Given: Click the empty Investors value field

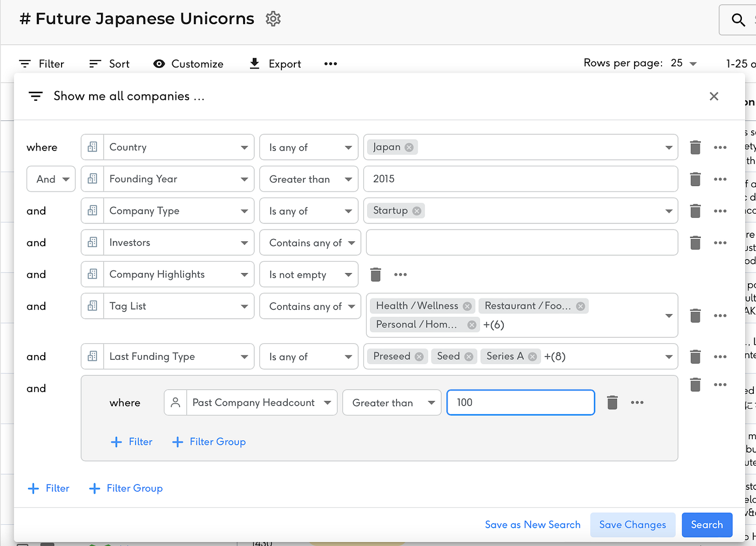Looking at the screenshot, I should pyautogui.click(x=521, y=243).
